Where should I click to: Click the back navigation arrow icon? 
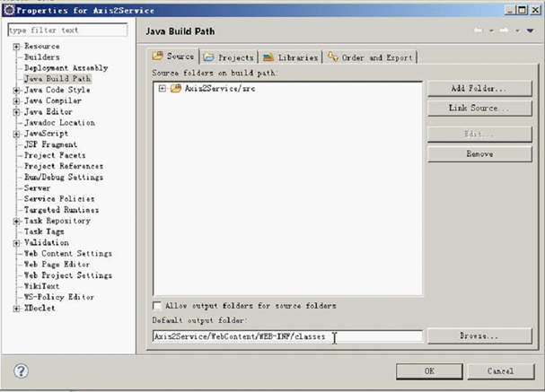(479, 30)
